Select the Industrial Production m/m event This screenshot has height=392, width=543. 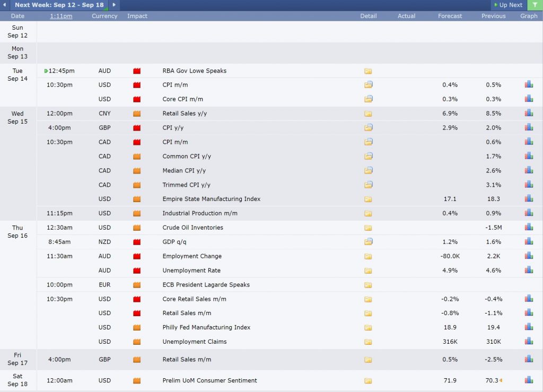tap(200, 213)
